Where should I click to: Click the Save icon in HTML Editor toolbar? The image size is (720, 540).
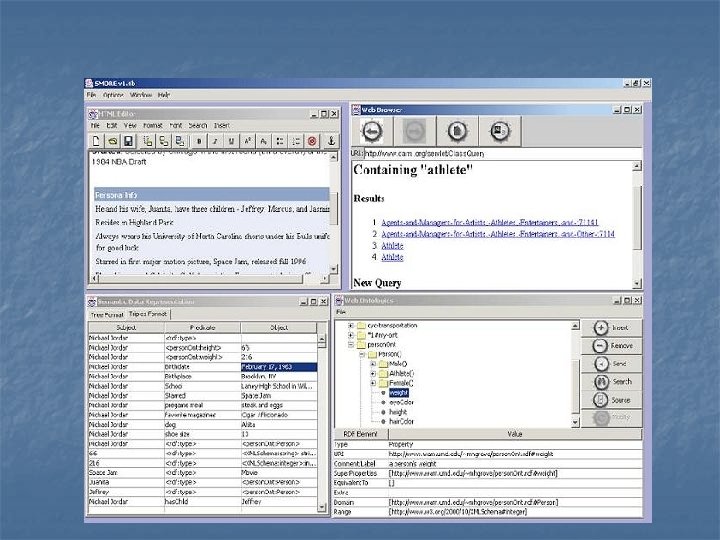(x=129, y=141)
